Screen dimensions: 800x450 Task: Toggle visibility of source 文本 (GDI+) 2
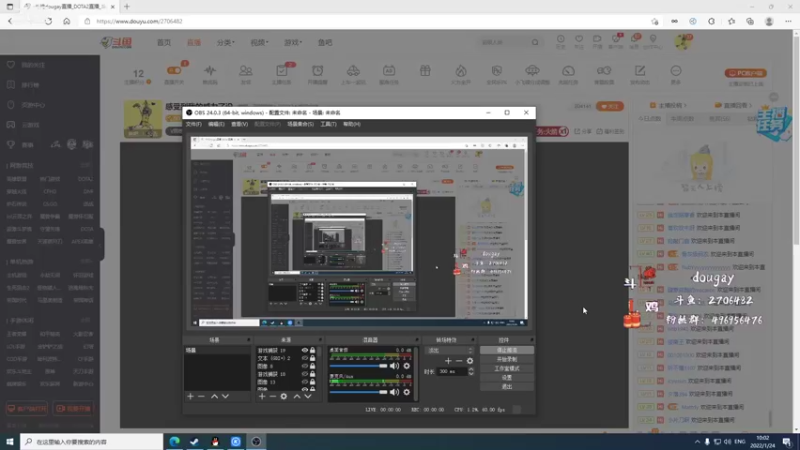[x=305, y=358]
